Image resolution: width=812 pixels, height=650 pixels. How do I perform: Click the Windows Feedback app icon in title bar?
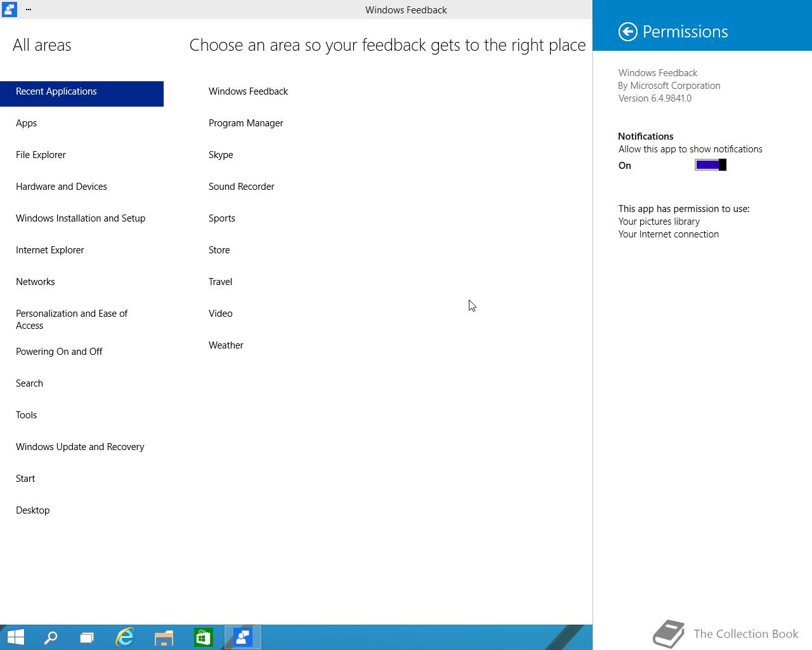coord(9,10)
